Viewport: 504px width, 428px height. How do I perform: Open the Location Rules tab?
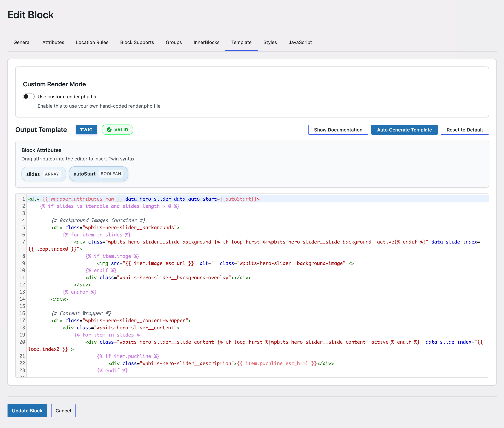(92, 42)
